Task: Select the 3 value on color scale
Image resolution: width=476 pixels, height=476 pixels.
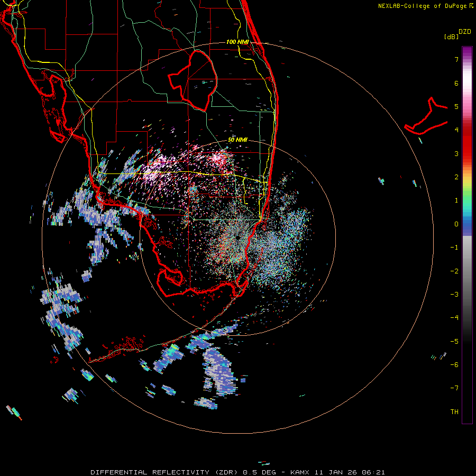Action: coord(456,153)
